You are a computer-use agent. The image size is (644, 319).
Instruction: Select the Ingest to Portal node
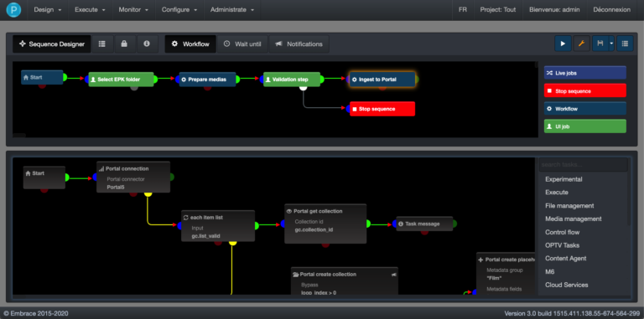click(382, 80)
